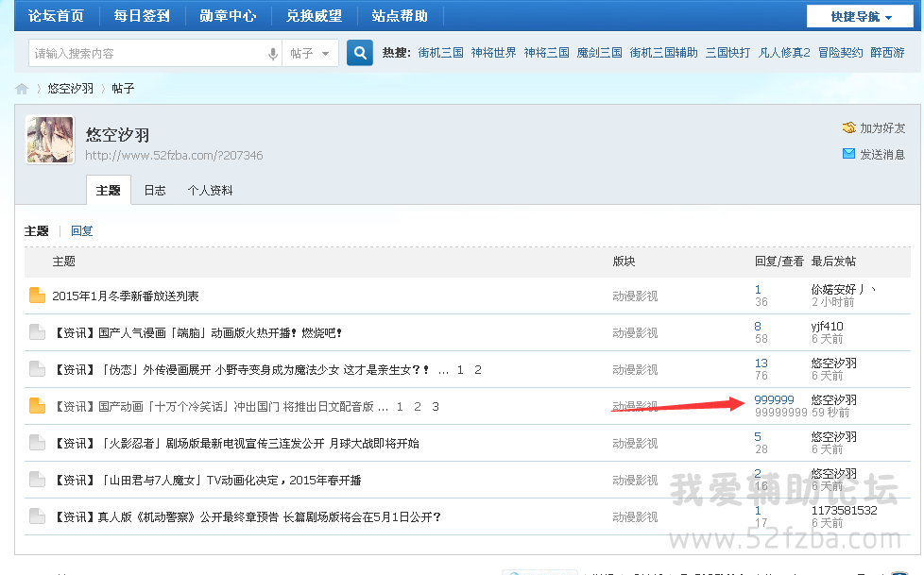Click 动漫影视 board in 端脑 row
Screen dimensions: 924x575
pos(635,333)
